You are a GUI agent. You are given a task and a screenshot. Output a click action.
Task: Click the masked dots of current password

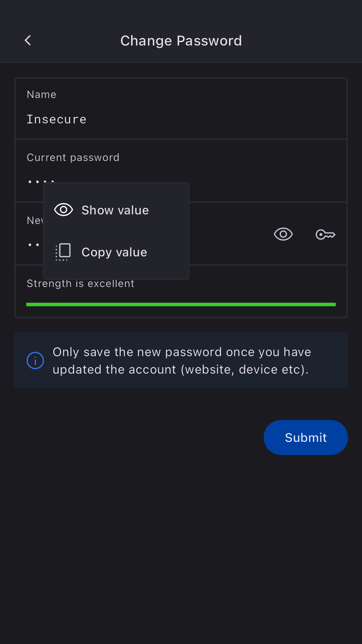point(35,181)
